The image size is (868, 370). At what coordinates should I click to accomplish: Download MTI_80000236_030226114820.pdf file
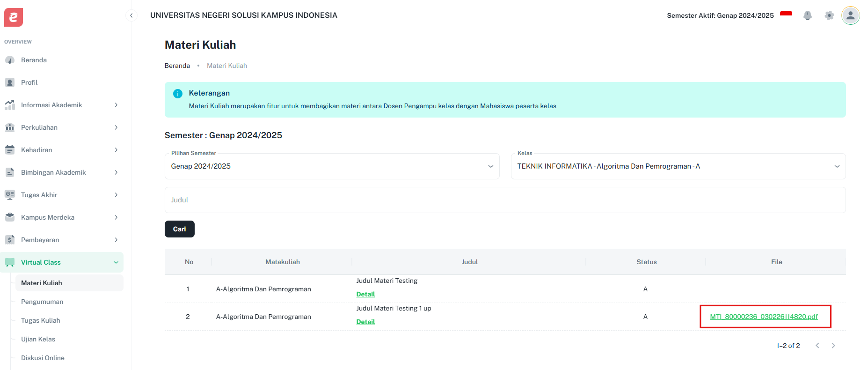[764, 317]
